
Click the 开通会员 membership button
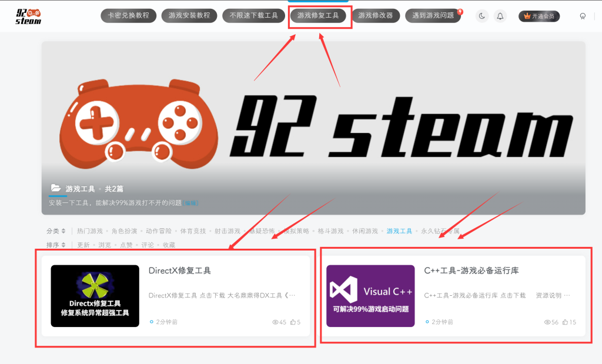click(x=539, y=16)
